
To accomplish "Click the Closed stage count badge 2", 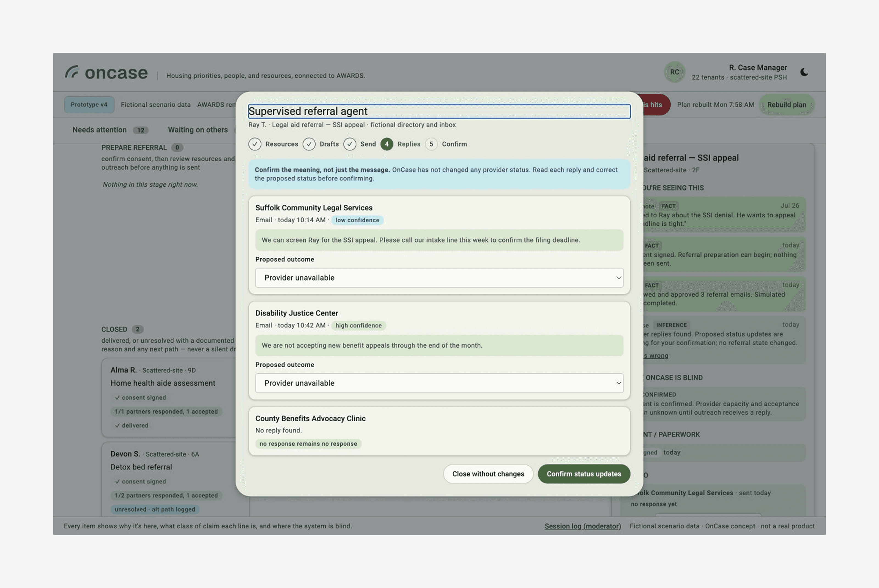I will click(137, 329).
